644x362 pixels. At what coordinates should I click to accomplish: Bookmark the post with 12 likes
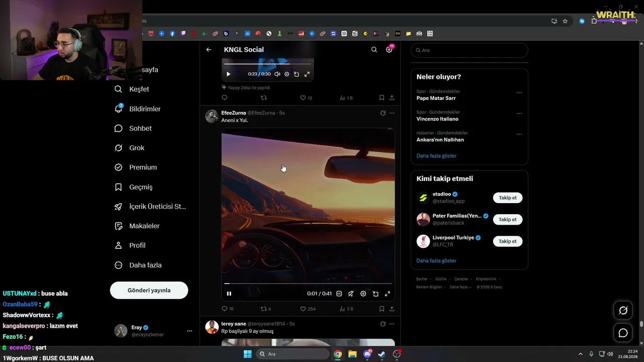click(x=382, y=98)
